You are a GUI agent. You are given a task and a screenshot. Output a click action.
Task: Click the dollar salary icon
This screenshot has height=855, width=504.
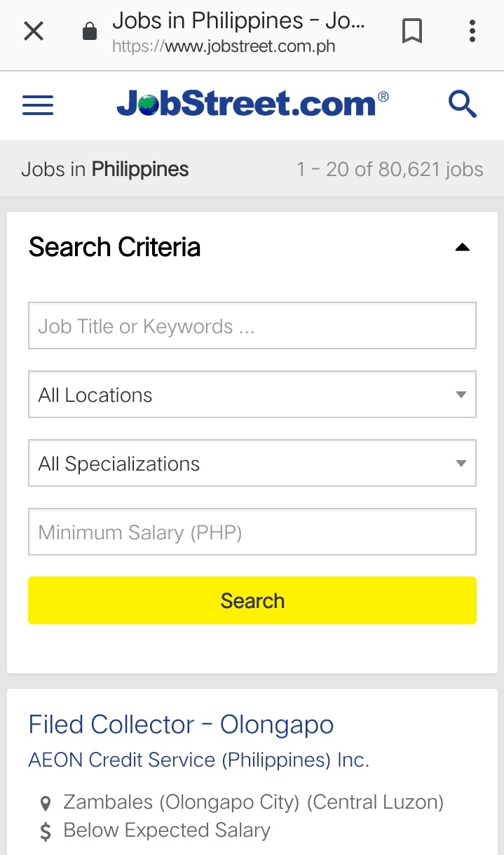pos(46,830)
